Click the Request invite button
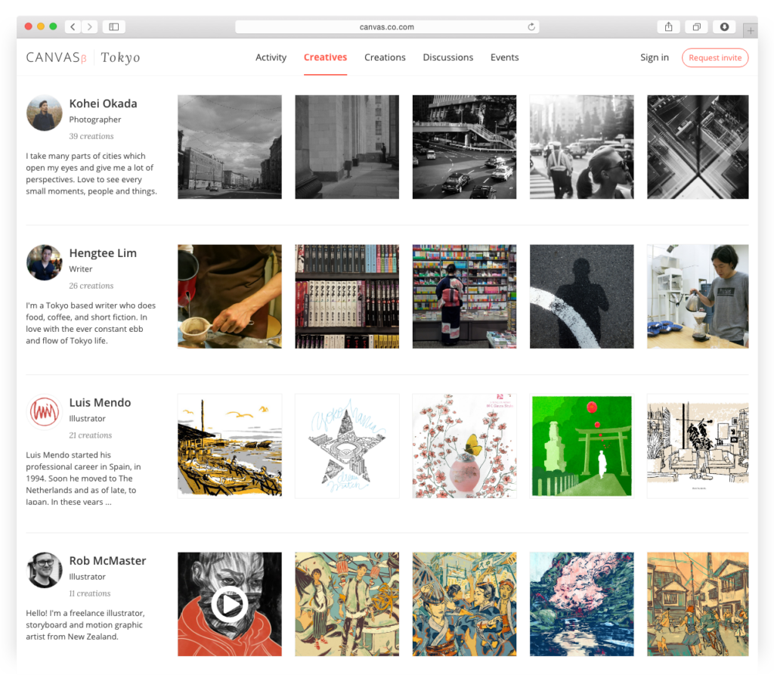This screenshot has width=774, height=700. click(714, 57)
